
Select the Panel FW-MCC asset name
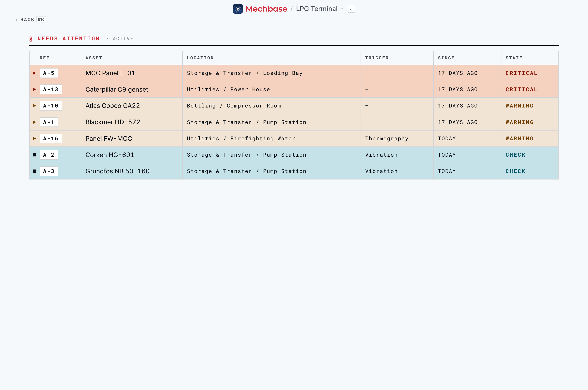click(x=109, y=138)
